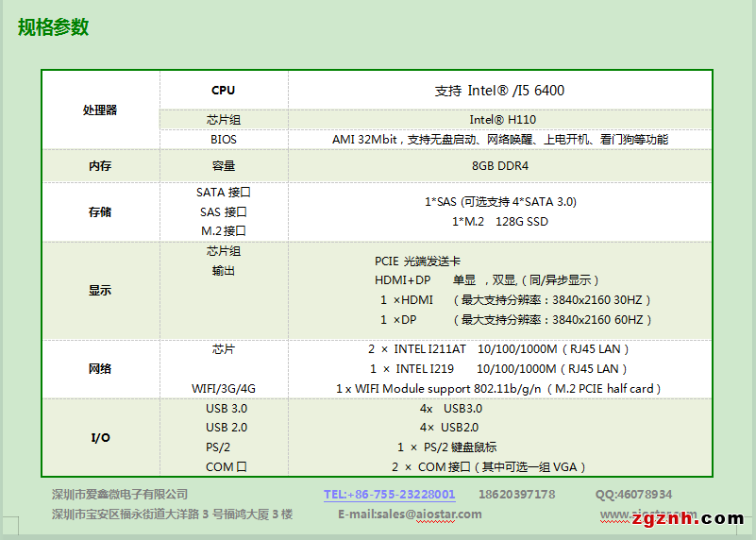Click the SATA 接口 label
This screenshot has height=540, width=756.
(224, 193)
